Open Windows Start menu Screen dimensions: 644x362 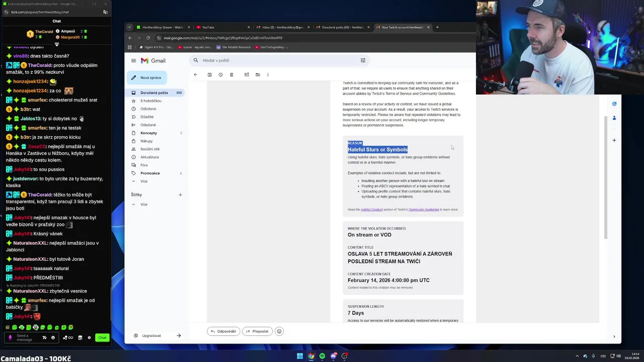300,356
